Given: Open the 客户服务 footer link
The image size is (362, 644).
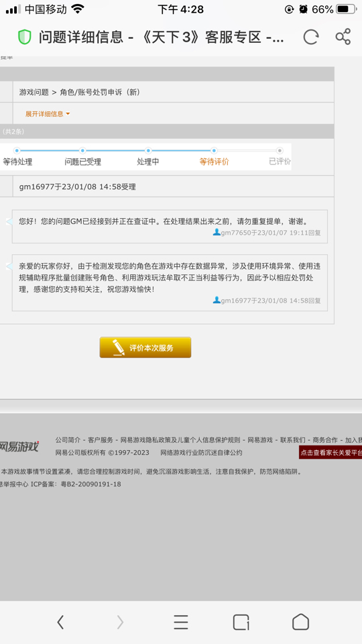Looking at the screenshot, I should 101,440.
